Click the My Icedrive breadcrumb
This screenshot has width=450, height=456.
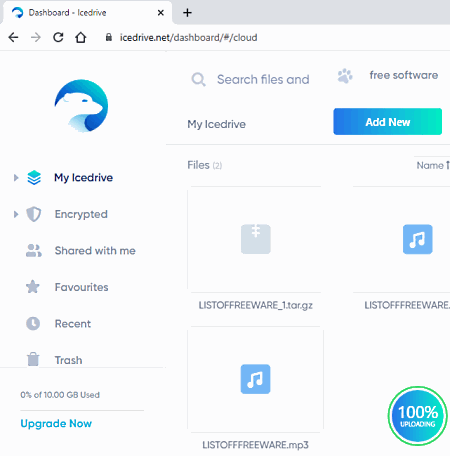point(216,124)
